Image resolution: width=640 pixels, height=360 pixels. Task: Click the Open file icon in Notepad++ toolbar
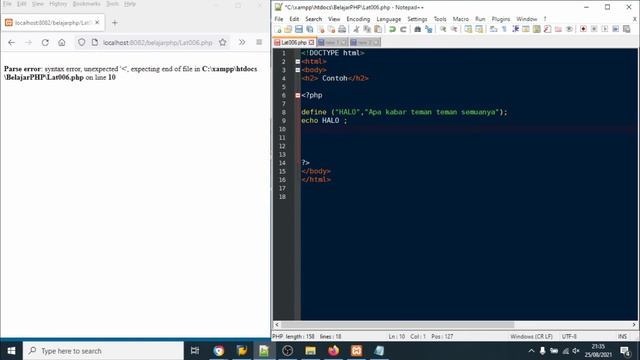coord(288,29)
